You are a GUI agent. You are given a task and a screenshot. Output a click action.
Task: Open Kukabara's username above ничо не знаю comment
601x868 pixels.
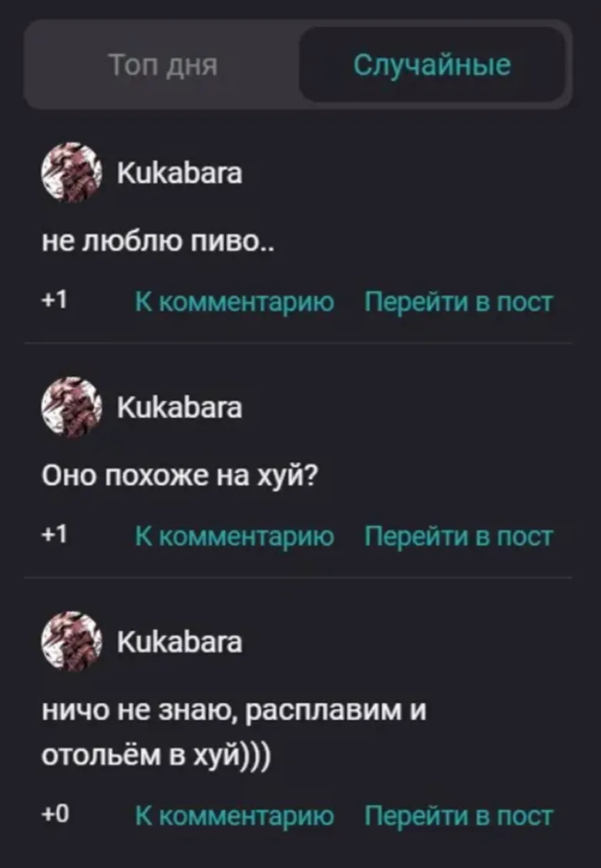tap(180, 642)
